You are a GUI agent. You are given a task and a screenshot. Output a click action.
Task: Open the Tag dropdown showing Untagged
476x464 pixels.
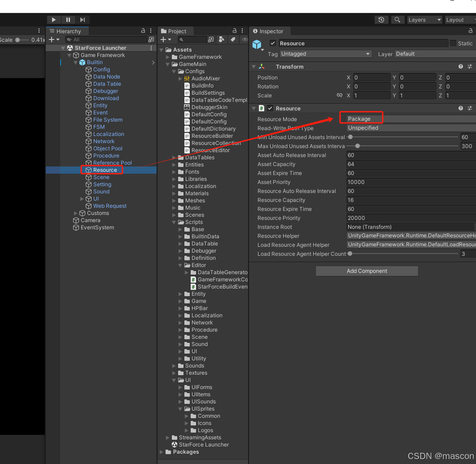coord(326,54)
